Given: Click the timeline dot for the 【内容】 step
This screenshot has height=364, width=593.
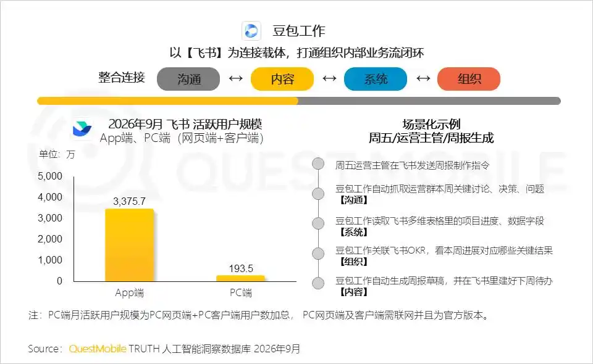Looking at the screenshot, I should pos(318,283).
